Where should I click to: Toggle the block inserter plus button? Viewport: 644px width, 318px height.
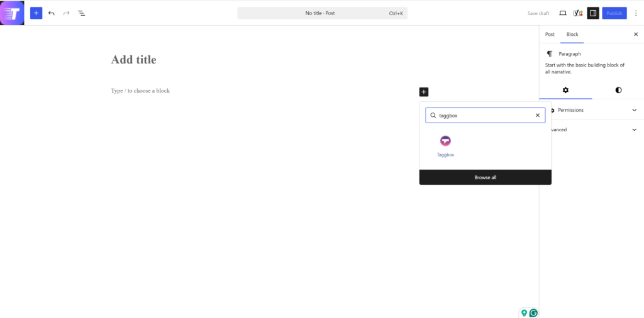tap(36, 13)
